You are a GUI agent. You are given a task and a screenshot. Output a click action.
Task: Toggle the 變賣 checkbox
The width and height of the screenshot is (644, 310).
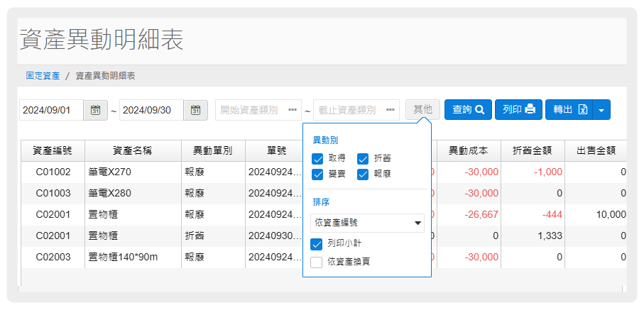(x=318, y=174)
